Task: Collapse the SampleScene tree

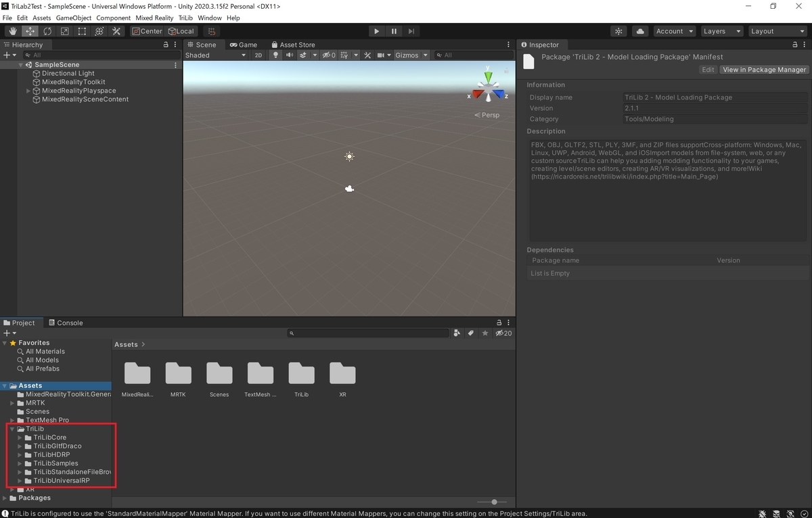Action: (x=21, y=65)
